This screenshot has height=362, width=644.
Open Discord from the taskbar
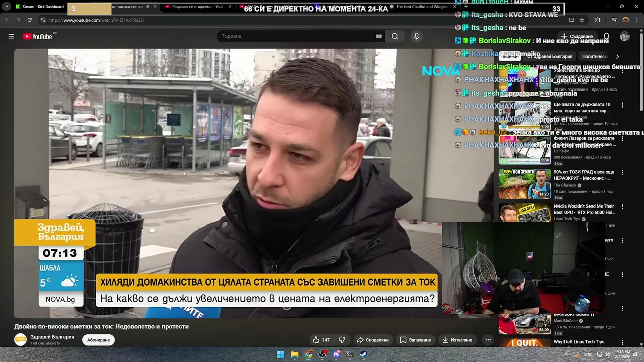pyautogui.click(x=336, y=354)
